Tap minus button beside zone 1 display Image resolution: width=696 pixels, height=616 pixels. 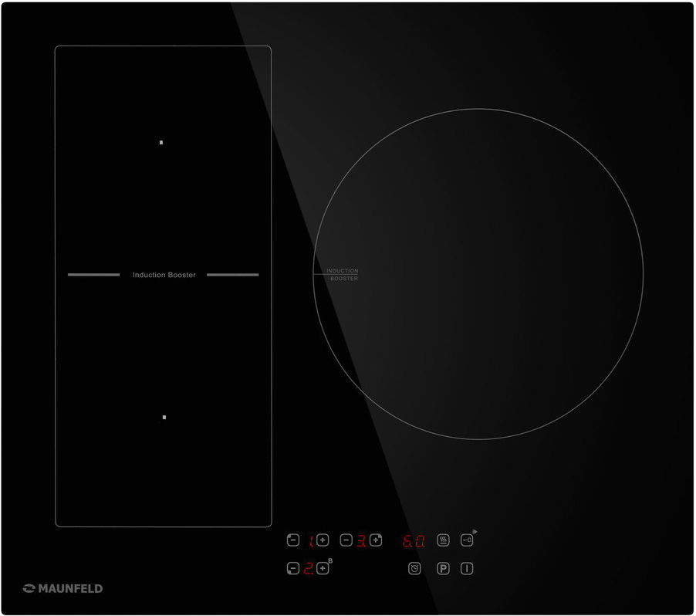[x=293, y=540]
